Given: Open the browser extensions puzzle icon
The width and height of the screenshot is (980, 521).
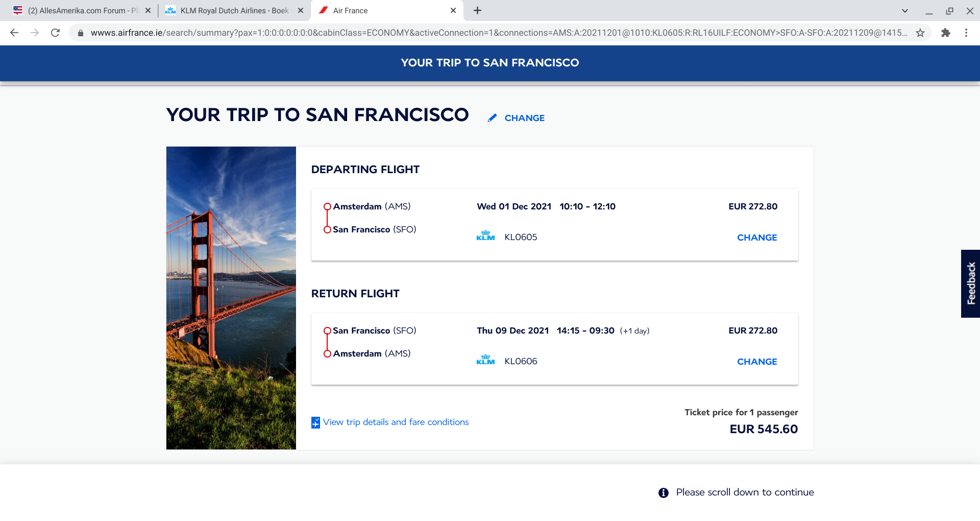Looking at the screenshot, I should pyautogui.click(x=946, y=33).
